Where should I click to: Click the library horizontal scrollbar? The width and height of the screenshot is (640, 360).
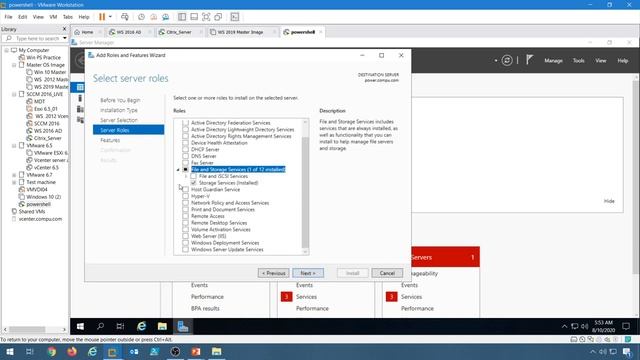pyautogui.click(x=27, y=329)
